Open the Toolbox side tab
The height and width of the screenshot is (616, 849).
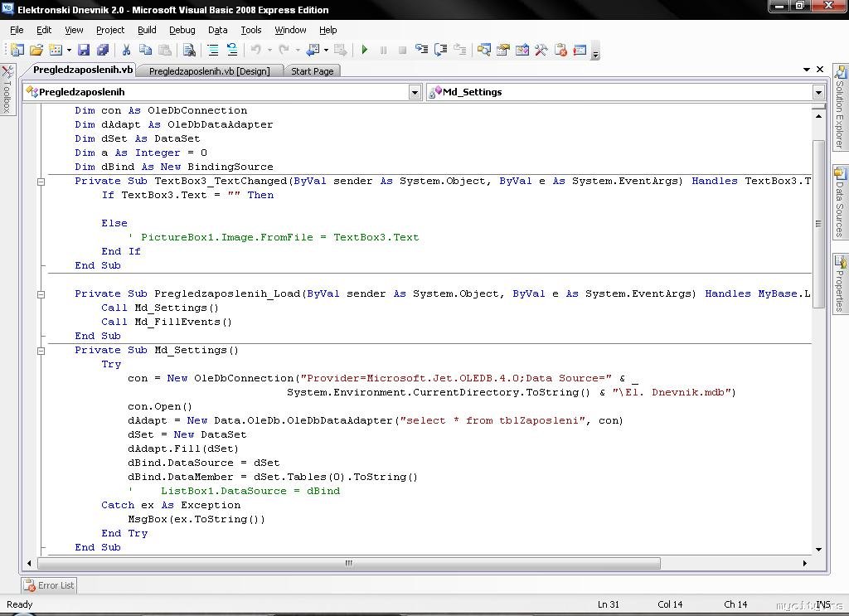(7, 90)
